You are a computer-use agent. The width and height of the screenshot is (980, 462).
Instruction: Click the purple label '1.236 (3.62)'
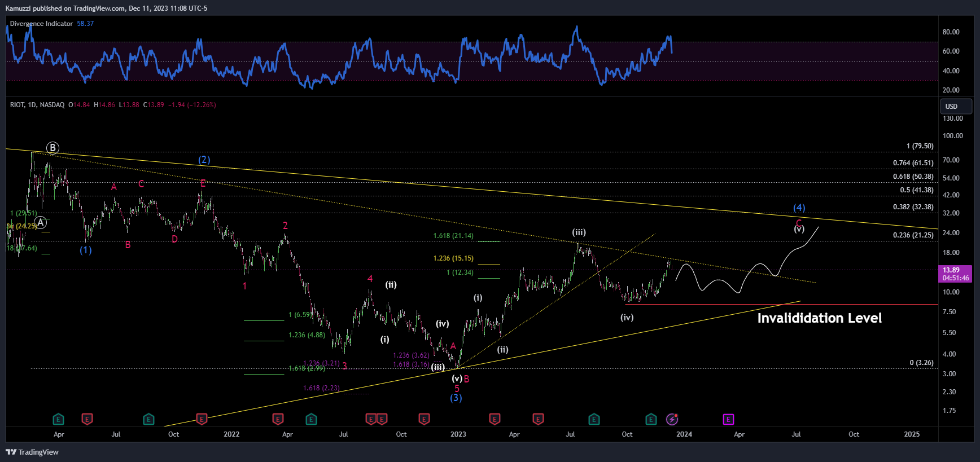click(411, 355)
